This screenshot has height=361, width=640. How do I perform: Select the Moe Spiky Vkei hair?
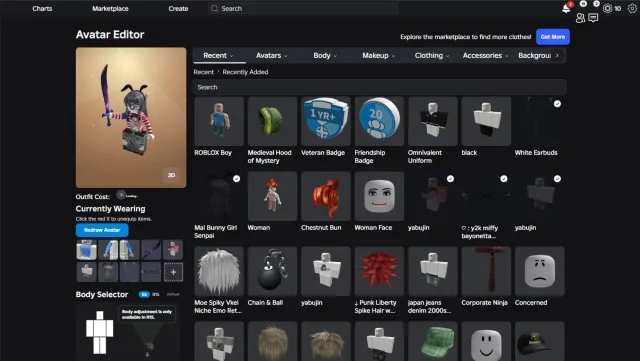click(x=219, y=271)
